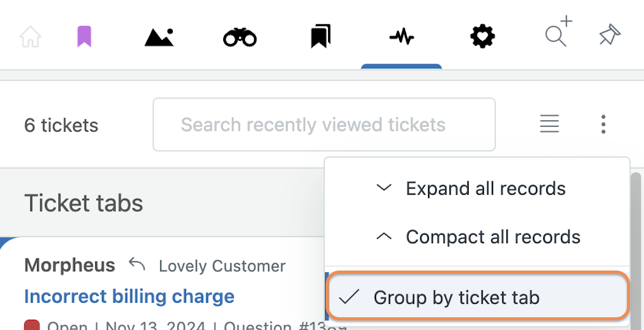Click the magnifier plus search icon
The height and width of the screenshot is (330, 644).
[x=558, y=32]
